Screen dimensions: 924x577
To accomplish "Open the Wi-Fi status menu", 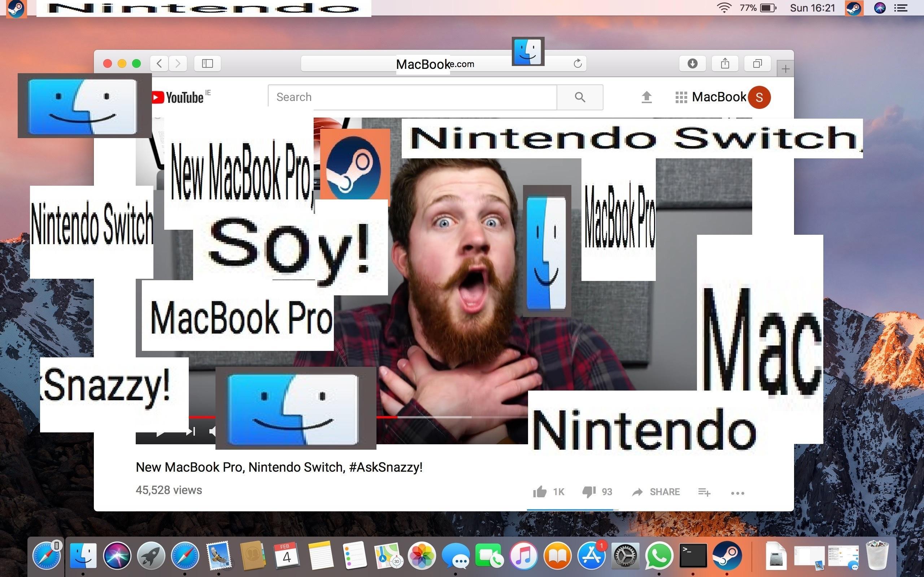I will point(724,8).
